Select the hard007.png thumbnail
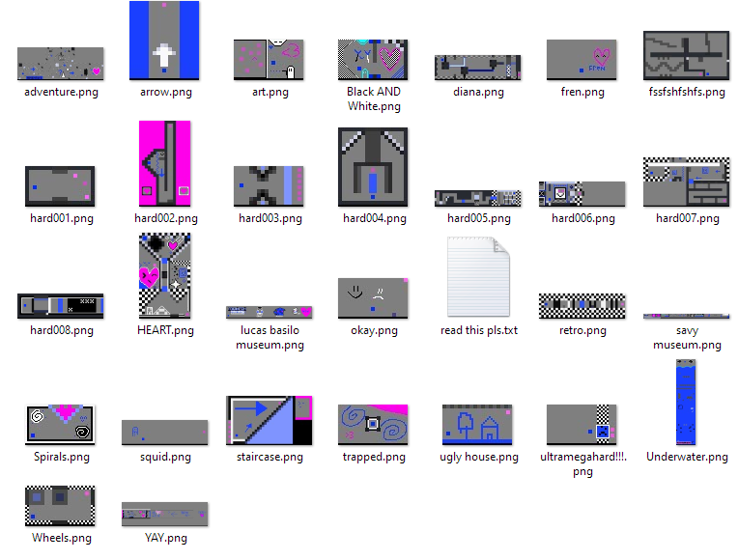 [x=686, y=182]
